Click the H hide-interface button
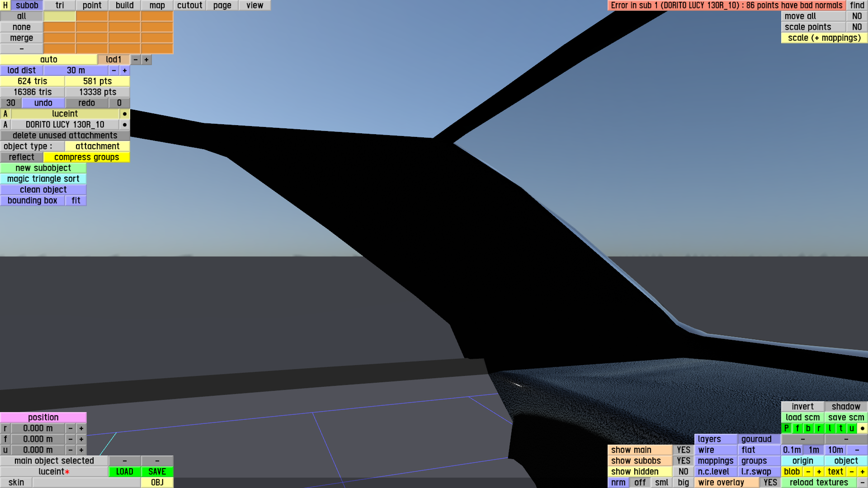 pos(5,5)
